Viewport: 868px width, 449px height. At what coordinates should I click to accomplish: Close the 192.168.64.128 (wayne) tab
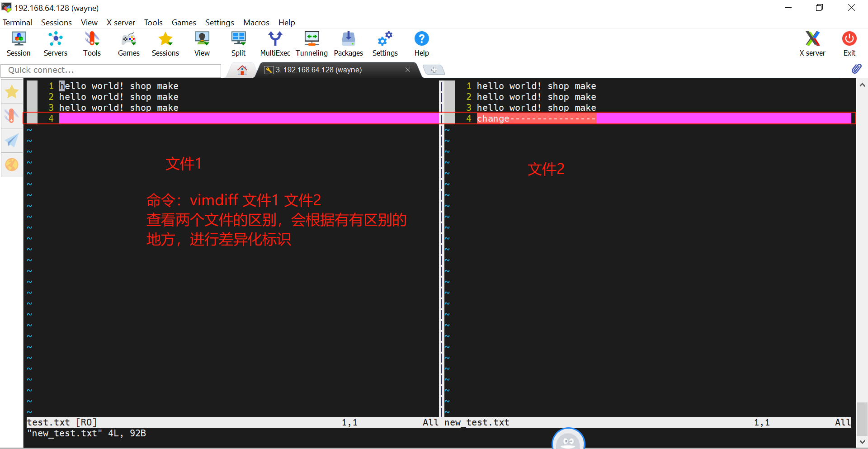pyautogui.click(x=408, y=70)
